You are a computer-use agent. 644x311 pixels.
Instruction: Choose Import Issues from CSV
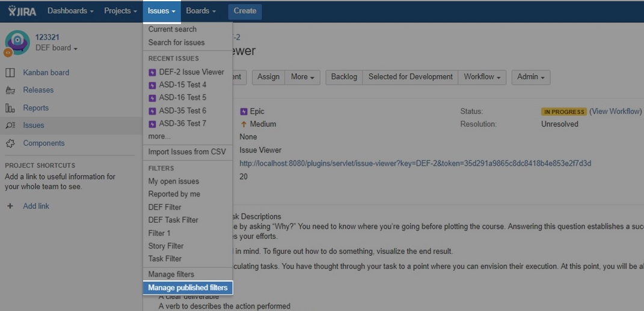[x=187, y=152]
